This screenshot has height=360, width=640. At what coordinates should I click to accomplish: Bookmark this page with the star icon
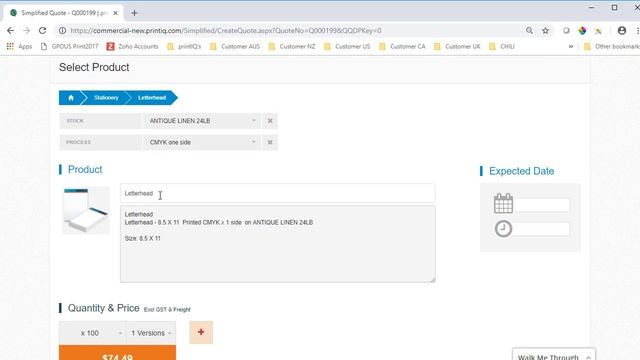[x=545, y=31]
